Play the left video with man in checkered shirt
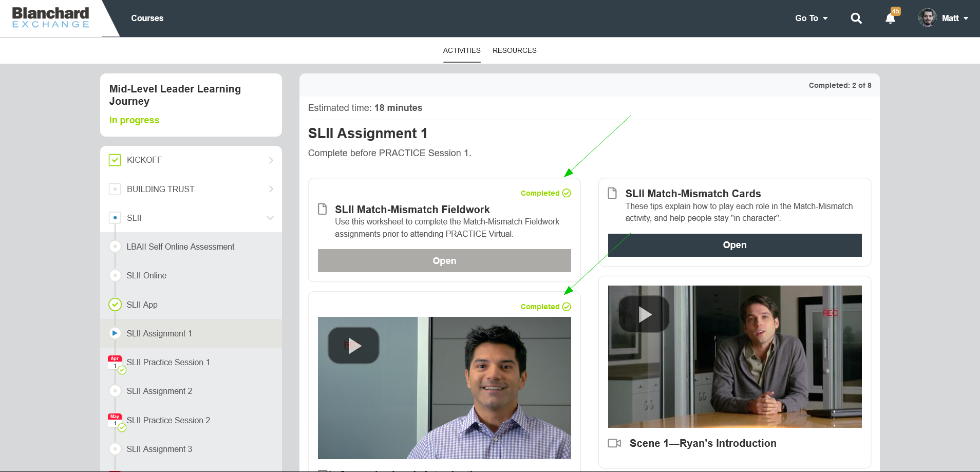 [353, 346]
